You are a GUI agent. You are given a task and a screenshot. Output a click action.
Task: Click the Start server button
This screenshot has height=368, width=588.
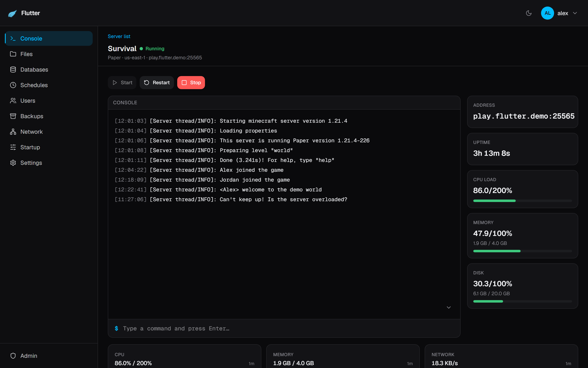coord(122,83)
